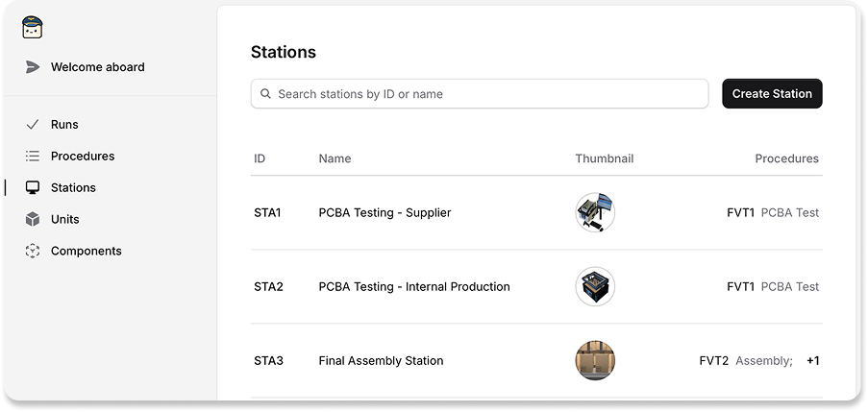Viewport: 868px width, 412px height.
Task: Select the STA2 ID cell
Action: click(x=268, y=286)
